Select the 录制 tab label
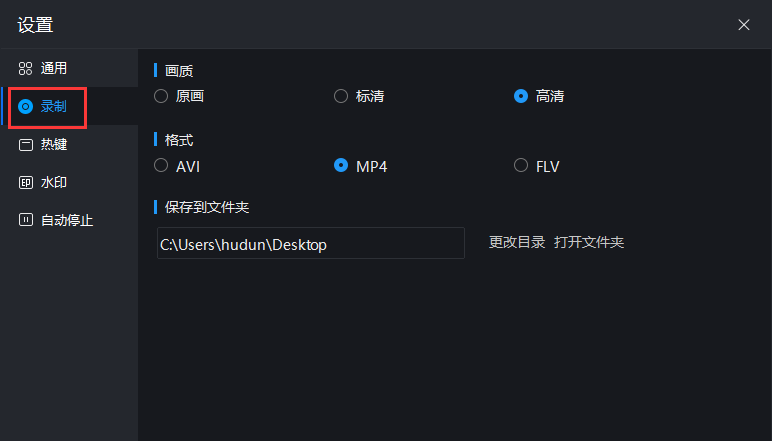This screenshot has height=441, width=772. click(x=54, y=107)
